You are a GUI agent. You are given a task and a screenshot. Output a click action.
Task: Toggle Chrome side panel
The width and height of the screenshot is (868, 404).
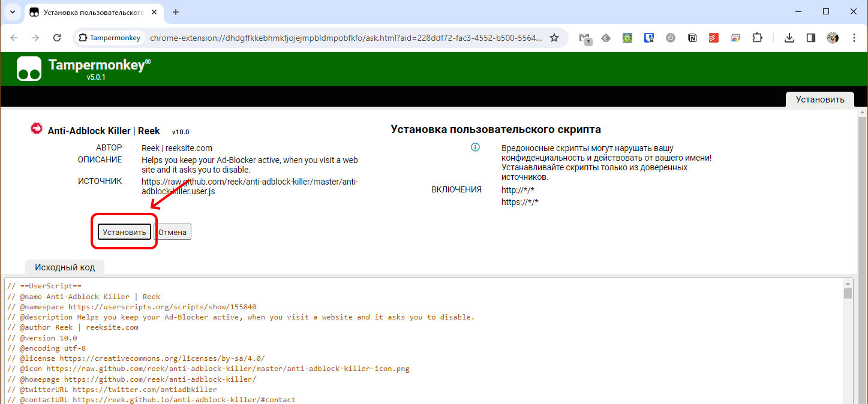point(811,38)
